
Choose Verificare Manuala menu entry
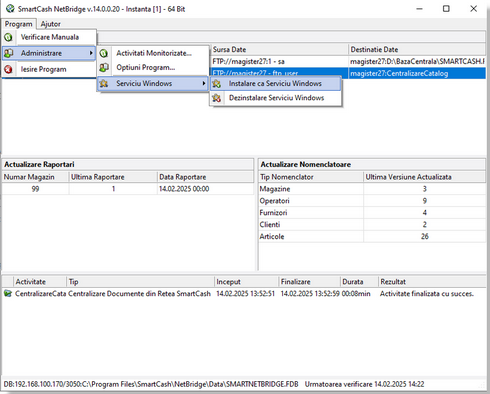pos(50,37)
